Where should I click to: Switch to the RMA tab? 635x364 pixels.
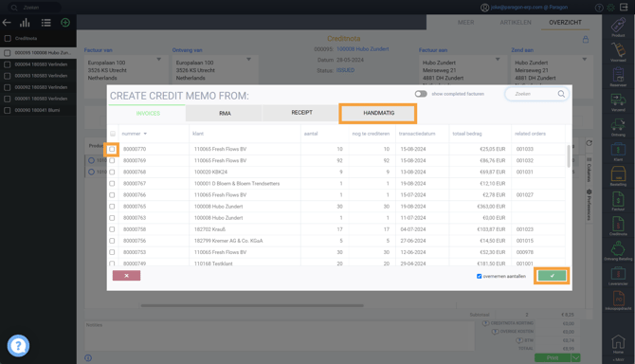tap(225, 114)
